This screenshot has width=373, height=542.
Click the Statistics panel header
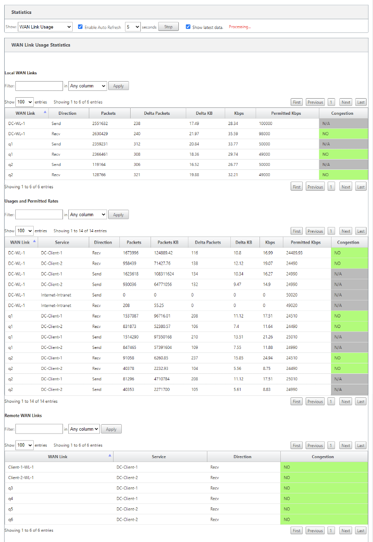tap(186, 12)
